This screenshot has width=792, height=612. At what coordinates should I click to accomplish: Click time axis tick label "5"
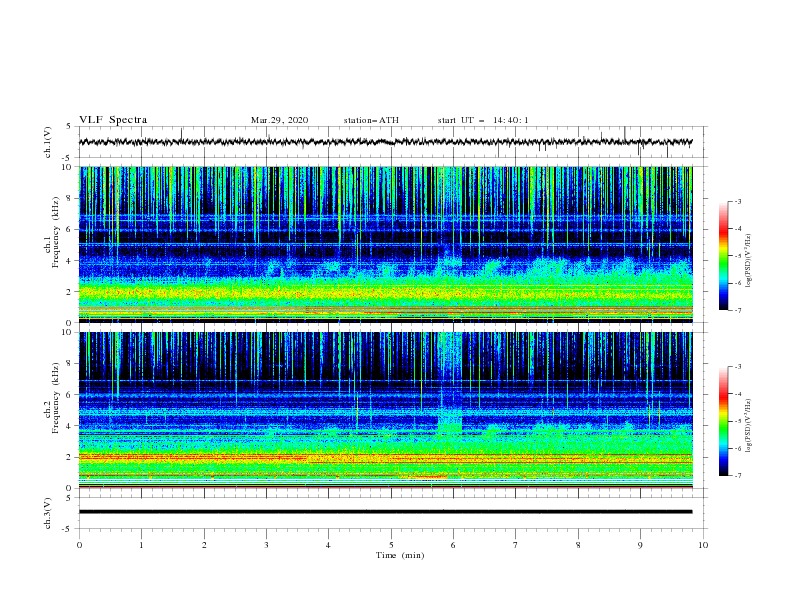(391, 545)
